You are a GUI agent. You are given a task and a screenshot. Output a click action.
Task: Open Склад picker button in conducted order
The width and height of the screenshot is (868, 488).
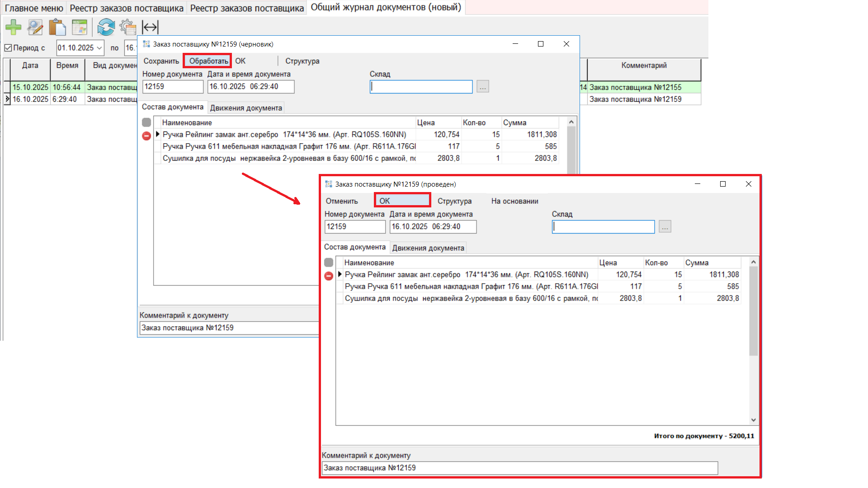[x=665, y=227]
